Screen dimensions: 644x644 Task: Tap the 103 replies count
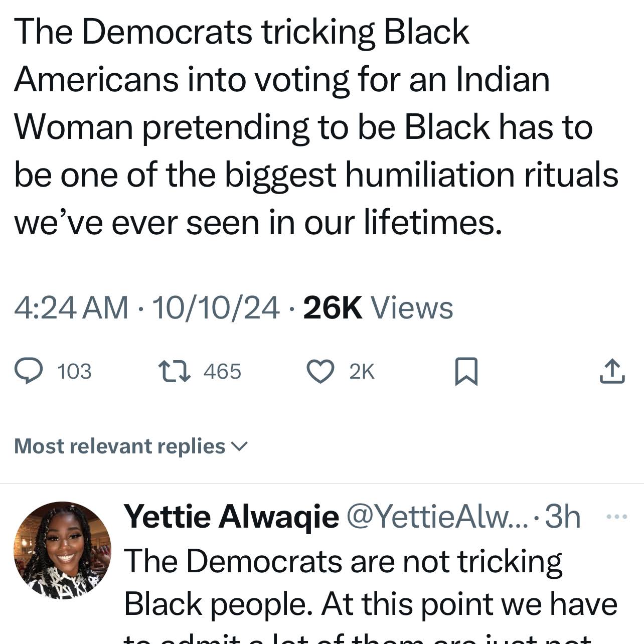click(74, 372)
